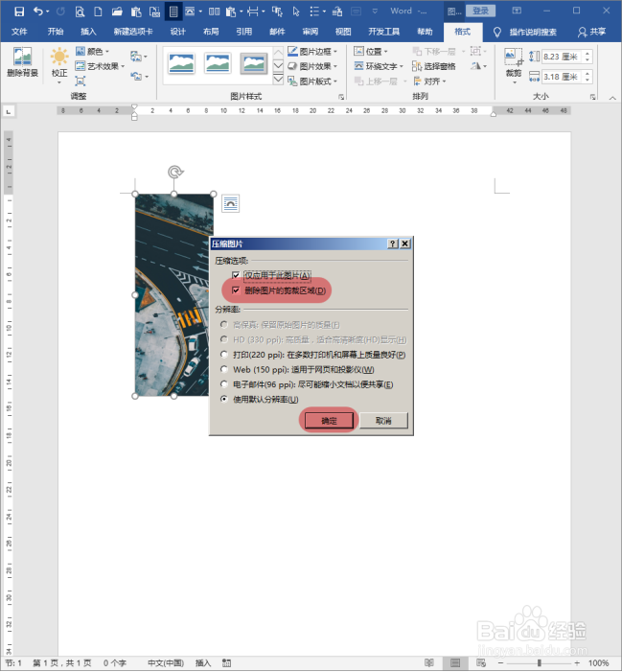Click the Layout Options icon beside picture
The height and width of the screenshot is (672, 622).
coord(230,203)
